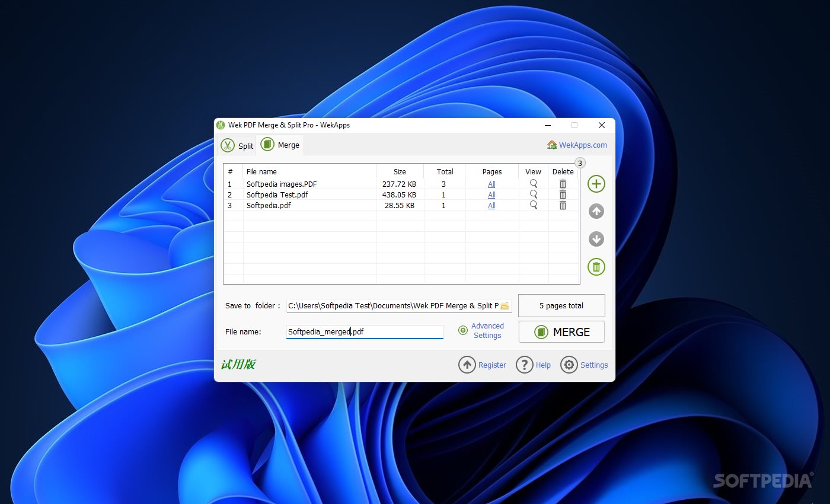This screenshot has height=504, width=830.
Task: Minimize the Wek PDF Merge window
Action: tap(548, 125)
